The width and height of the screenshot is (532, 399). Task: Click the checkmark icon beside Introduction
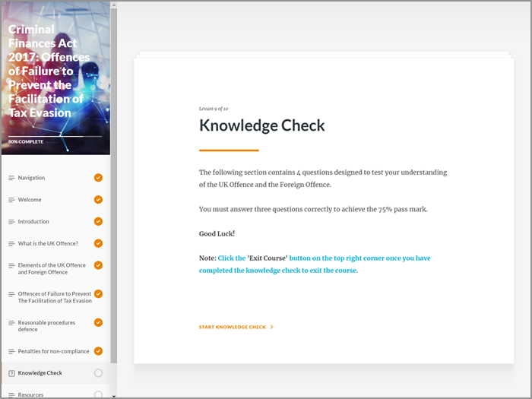coord(98,222)
